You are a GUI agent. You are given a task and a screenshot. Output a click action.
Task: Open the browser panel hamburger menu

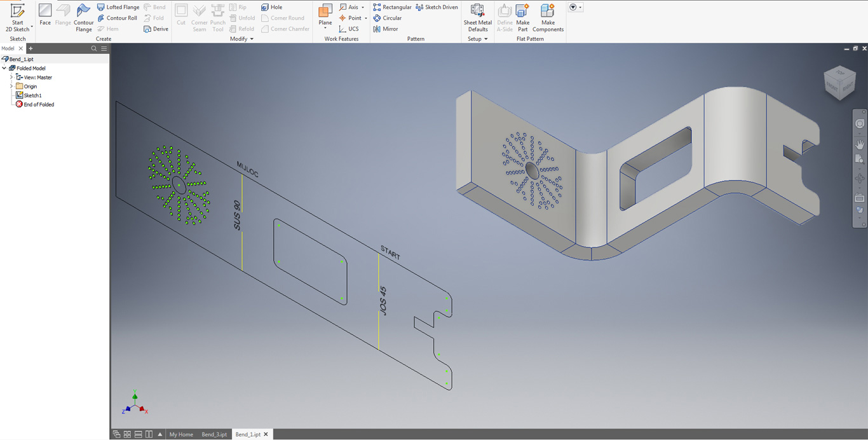[x=104, y=48]
